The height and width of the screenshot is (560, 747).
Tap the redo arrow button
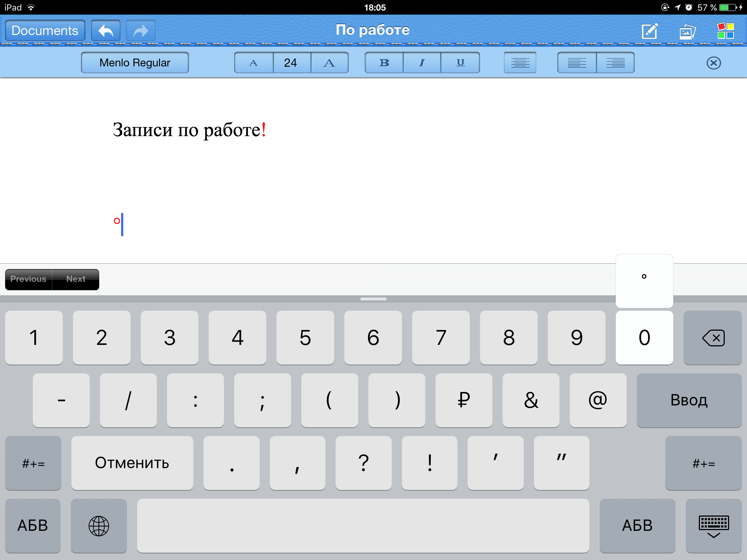click(x=141, y=31)
